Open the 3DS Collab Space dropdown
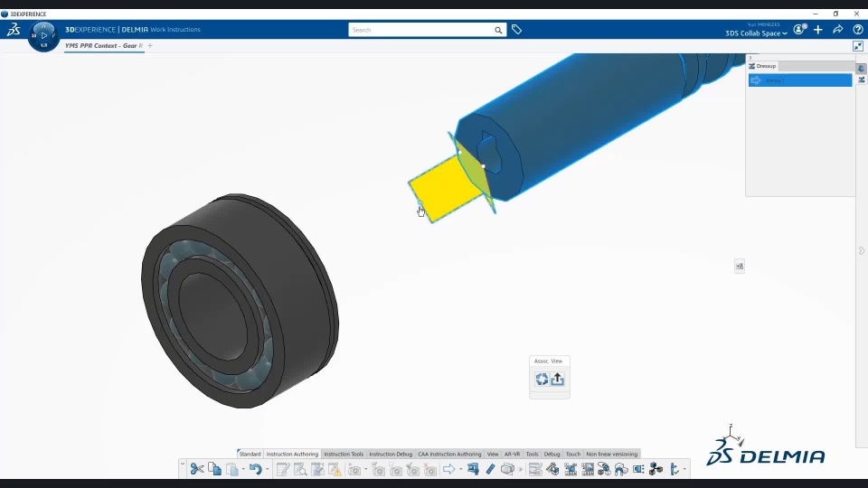This screenshot has height=488, width=868. (x=756, y=33)
